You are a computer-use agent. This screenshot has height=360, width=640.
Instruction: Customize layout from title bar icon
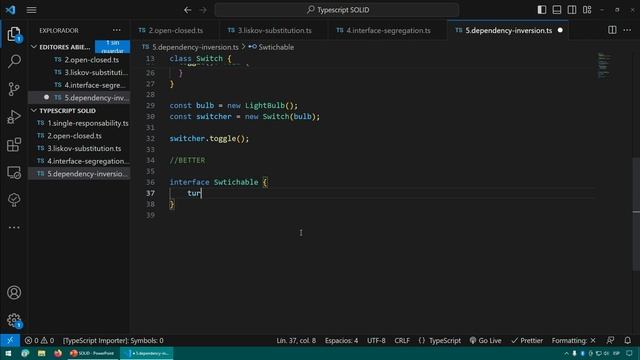(587, 10)
